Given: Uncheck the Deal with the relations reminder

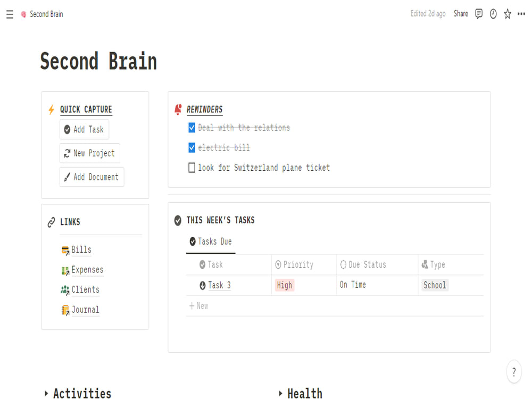Looking at the screenshot, I should (x=192, y=128).
